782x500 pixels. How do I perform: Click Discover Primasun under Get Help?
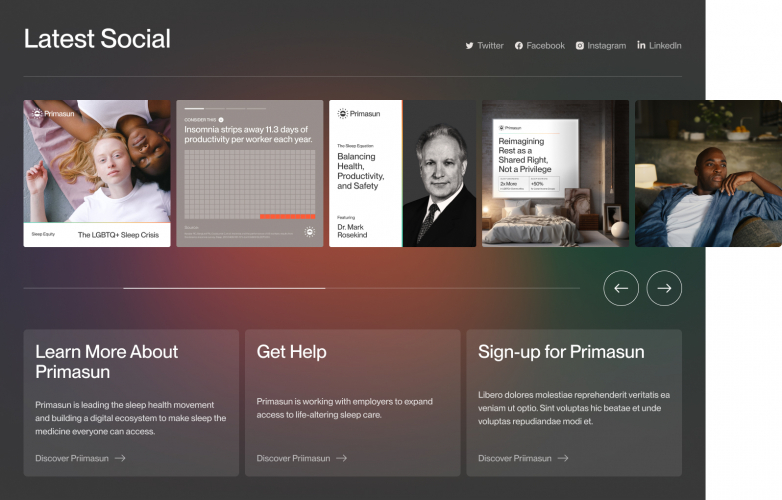point(293,458)
